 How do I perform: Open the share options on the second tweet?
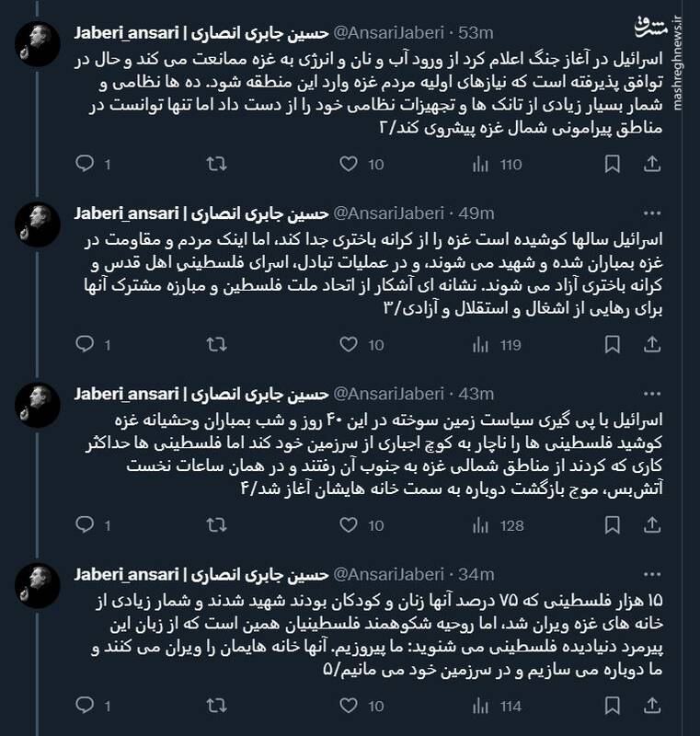[x=653, y=344]
